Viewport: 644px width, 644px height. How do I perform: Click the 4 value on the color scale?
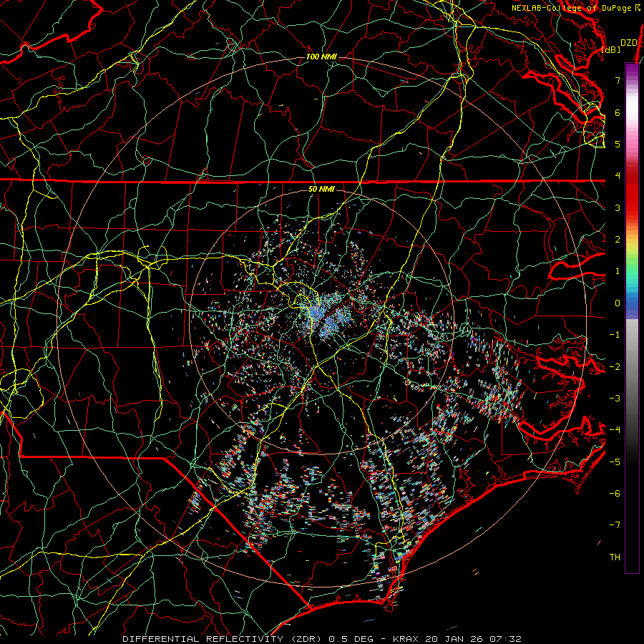tap(618, 176)
